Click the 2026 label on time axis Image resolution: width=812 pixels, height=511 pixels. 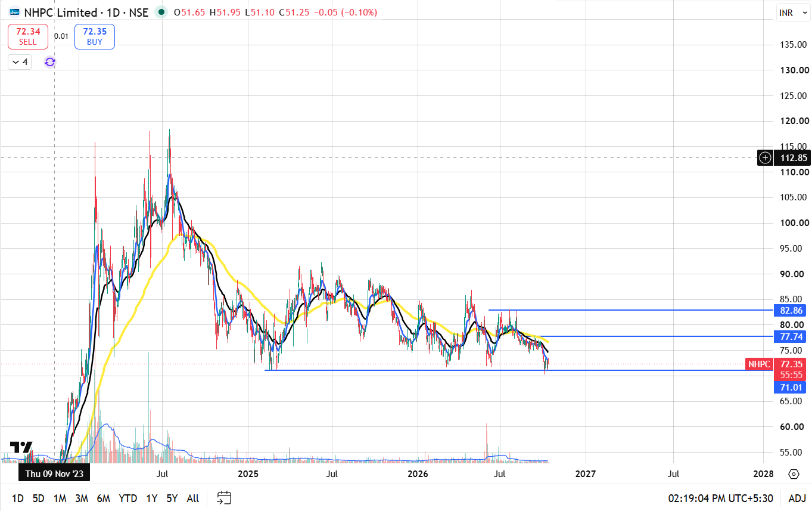coord(418,474)
